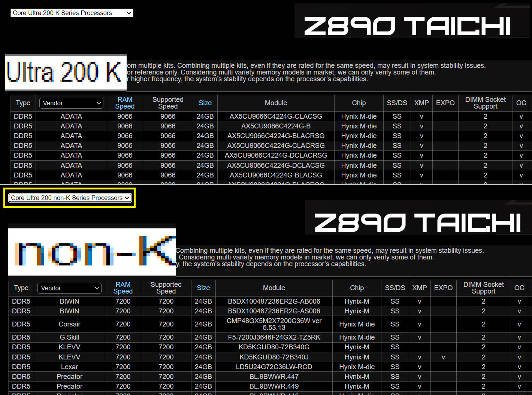Select module AX5CU9066C4224G-DCLACSG

(276, 165)
